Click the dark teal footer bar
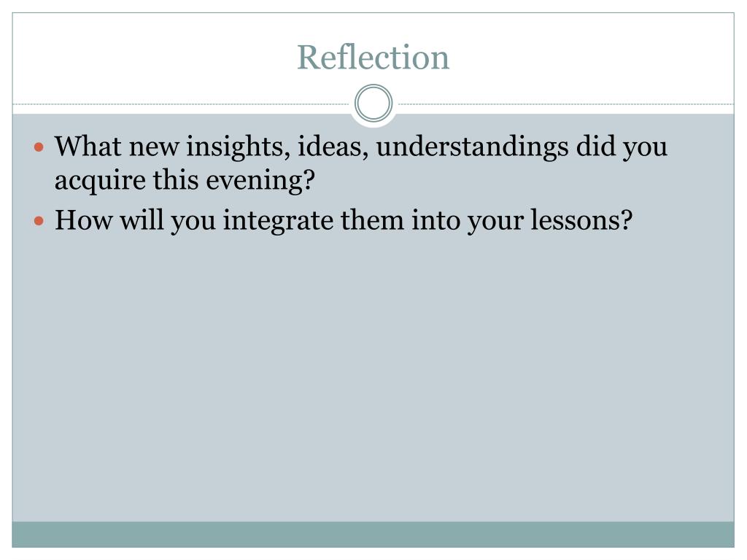Image resolution: width=747 pixels, height=560 pixels. pos(373,534)
